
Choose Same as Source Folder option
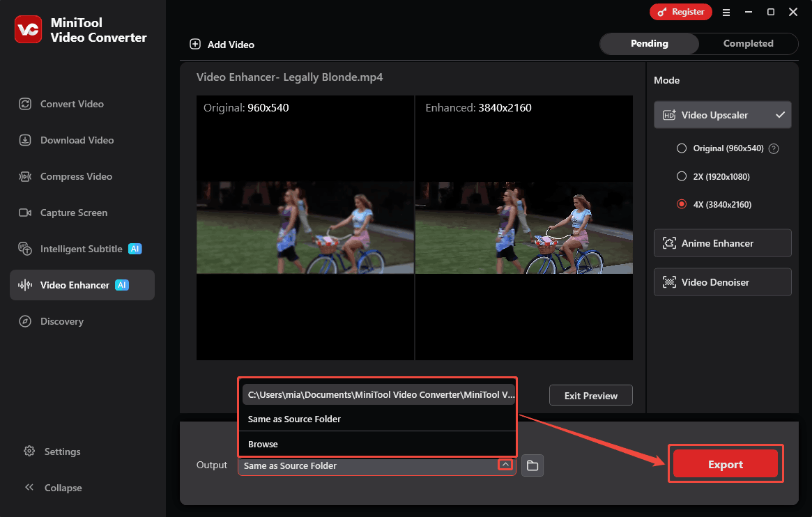pos(294,419)
